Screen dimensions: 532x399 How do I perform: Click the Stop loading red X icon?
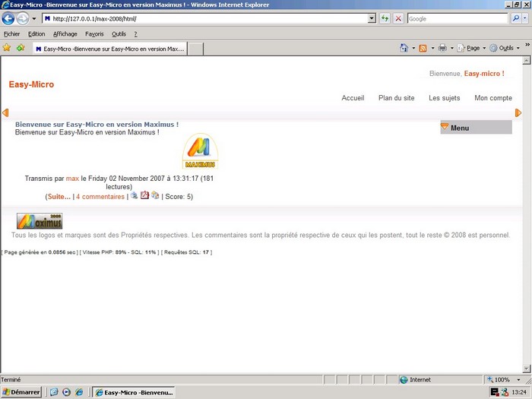[399, 19]
